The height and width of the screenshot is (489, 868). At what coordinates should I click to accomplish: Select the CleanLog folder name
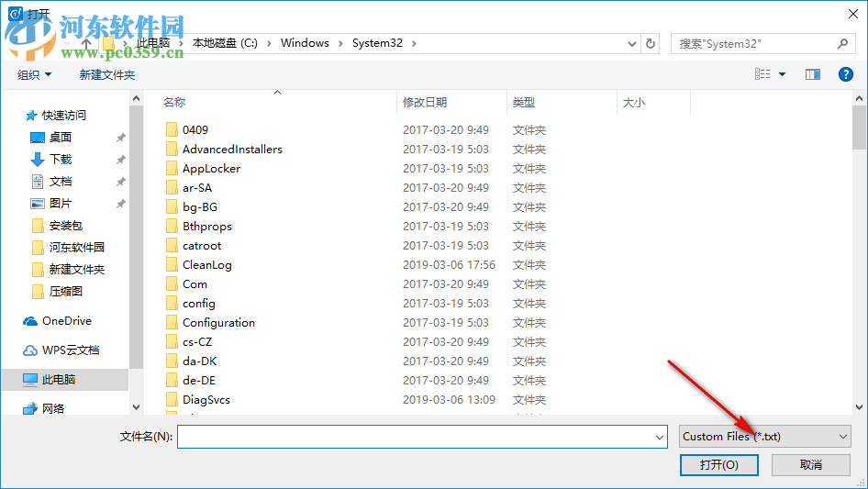click(207, 265)
